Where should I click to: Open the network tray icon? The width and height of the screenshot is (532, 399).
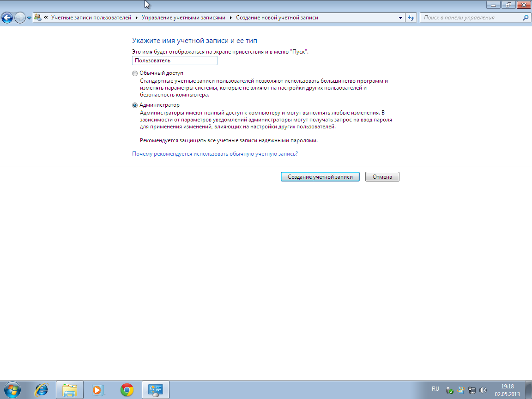pyautogui.click(x=472, y=390)
